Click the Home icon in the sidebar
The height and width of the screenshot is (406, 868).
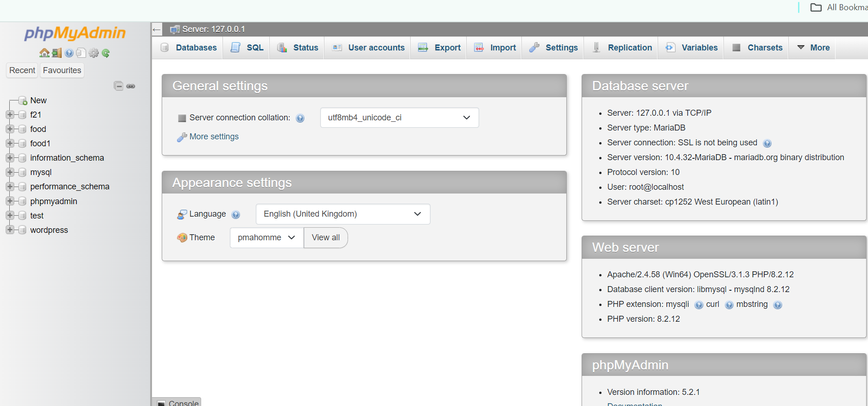(44, 53)
